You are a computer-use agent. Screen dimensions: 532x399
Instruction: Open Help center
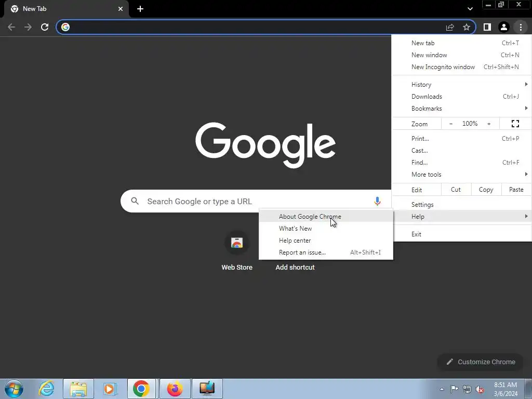pos(326,241)
